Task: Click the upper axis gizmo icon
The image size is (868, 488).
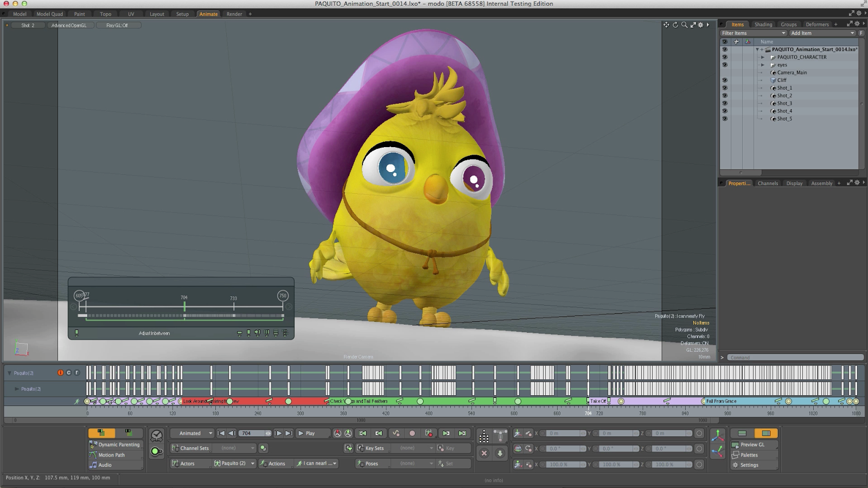Action: coord(717,436)
